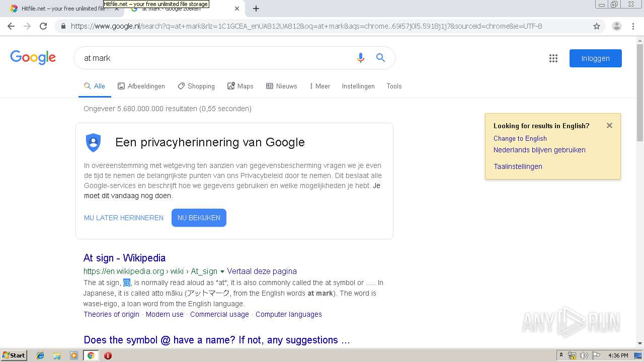The width and height of the screenshot is (644, 362).
Task: Expand the Meer menu
Action: (x=320, y=86)
